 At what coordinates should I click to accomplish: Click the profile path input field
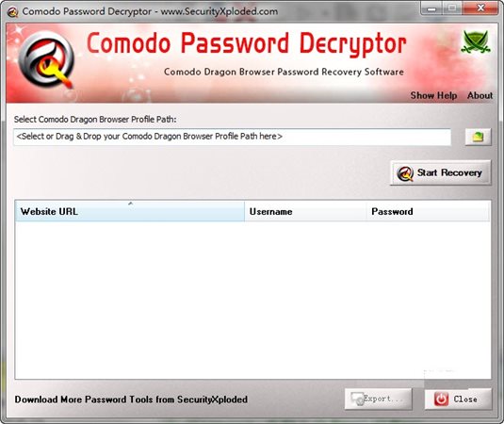coord(232,137)
